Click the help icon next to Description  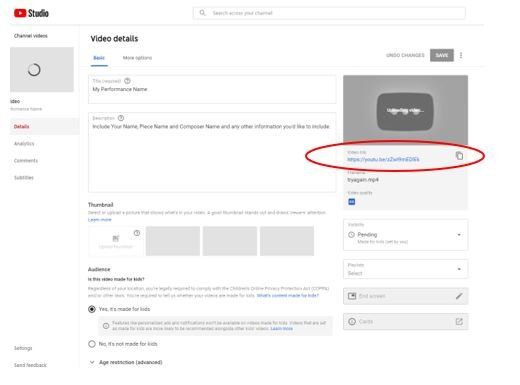(x=121, y=118)
